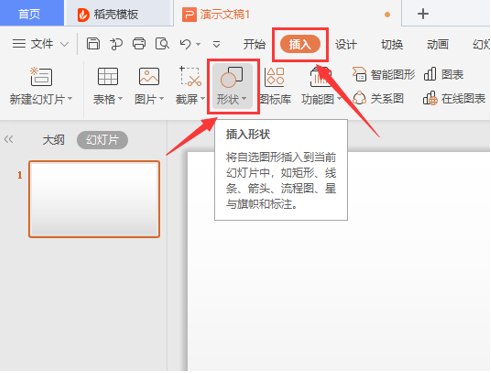The image size is (491, 374).
Task: Open the 动画 ribbon tab
Action: click(x=437, y=44)
